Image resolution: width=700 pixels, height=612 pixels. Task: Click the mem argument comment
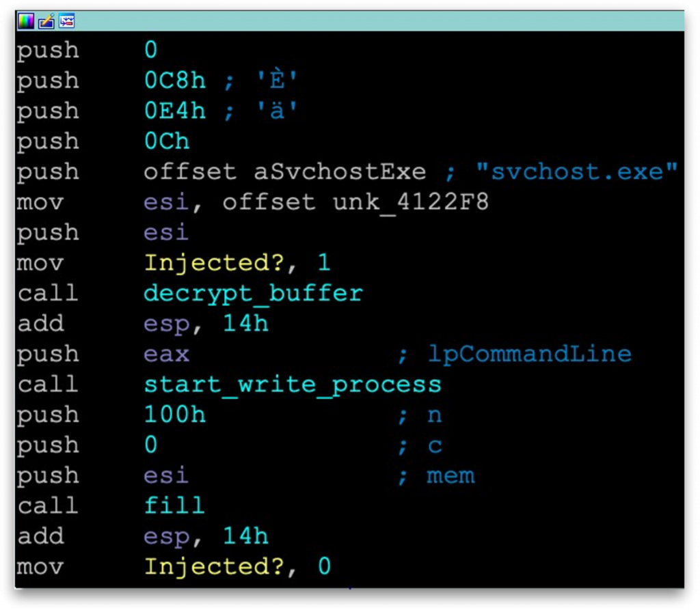pyautogui.click(x=450, y=475)
